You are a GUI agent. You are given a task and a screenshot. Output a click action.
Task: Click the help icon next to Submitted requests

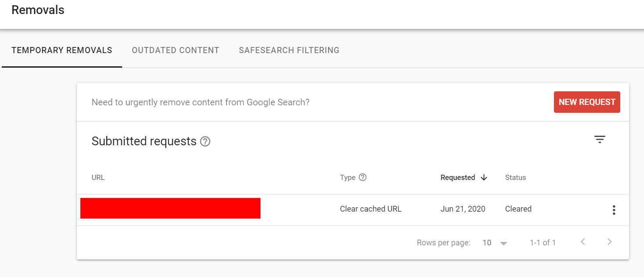pos(205,141)
